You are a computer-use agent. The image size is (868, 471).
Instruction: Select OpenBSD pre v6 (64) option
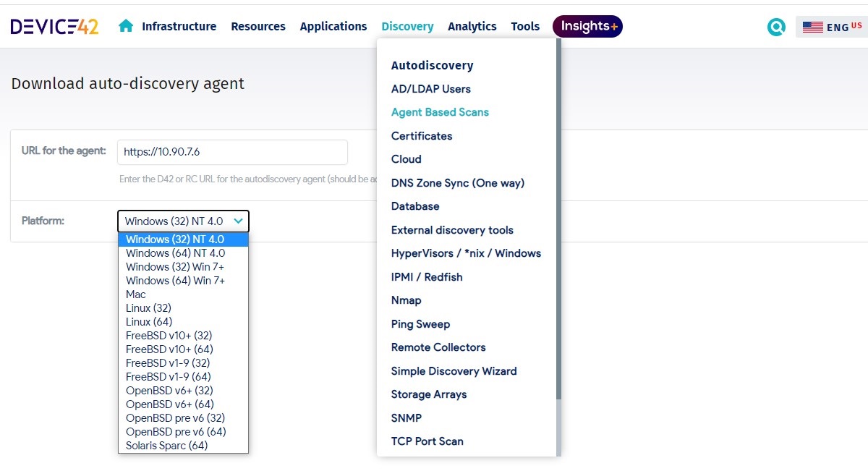pyautogui.click(x=183, y=432)
